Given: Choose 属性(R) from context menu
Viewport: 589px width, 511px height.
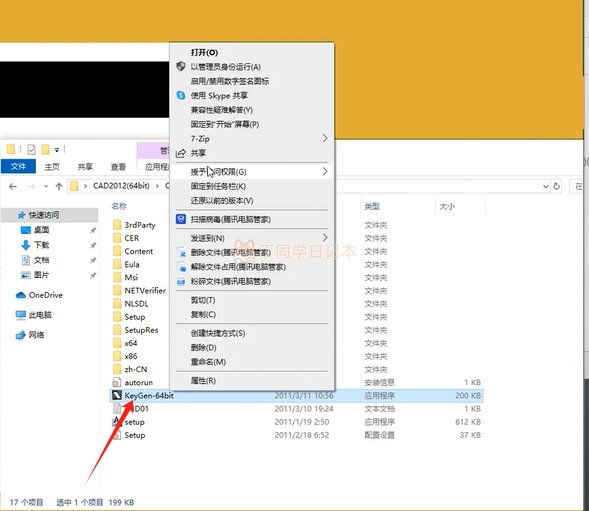Looking at the screenshot, I should [x=203, y=380].
